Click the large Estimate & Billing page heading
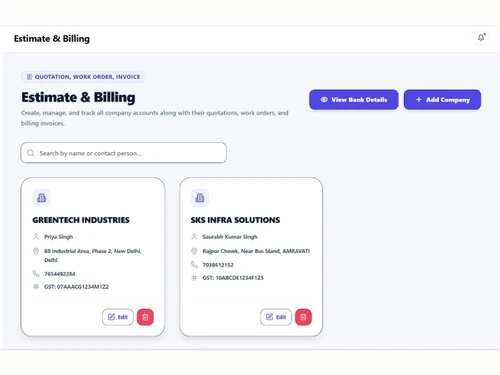 click(78, 97)
